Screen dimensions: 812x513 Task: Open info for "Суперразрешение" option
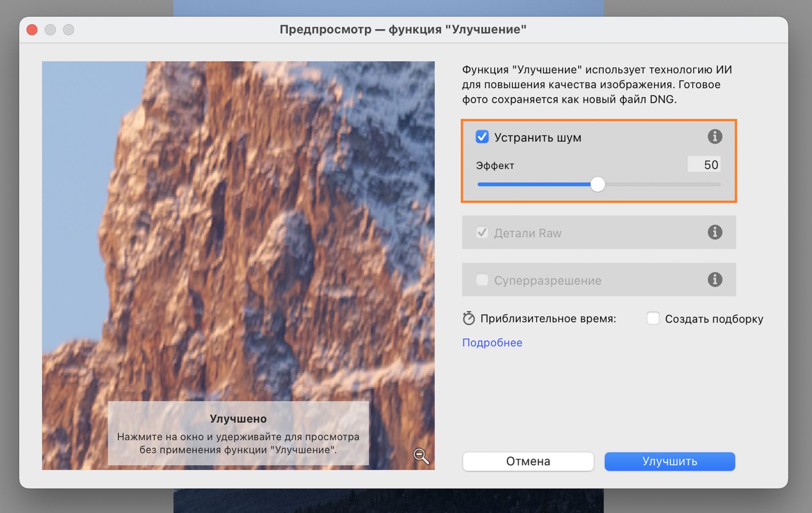(715, 279)
